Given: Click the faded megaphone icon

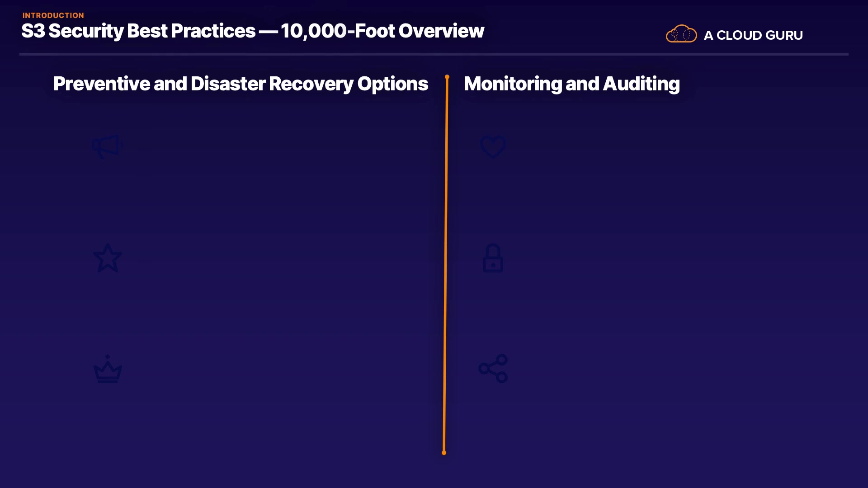Looking at the screenshot, I should coord(107,146).
